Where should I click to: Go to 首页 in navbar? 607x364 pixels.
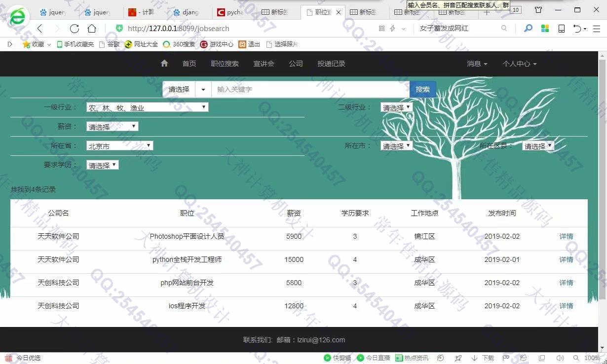(189, 64)
